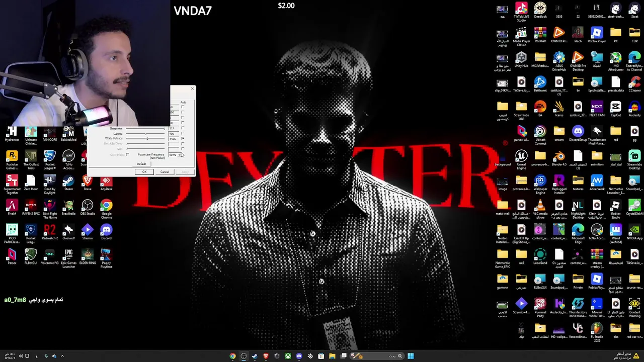Open the Voicemod V3 shortcut
This screenshot has height=362, width=644.
click(50, 257)
